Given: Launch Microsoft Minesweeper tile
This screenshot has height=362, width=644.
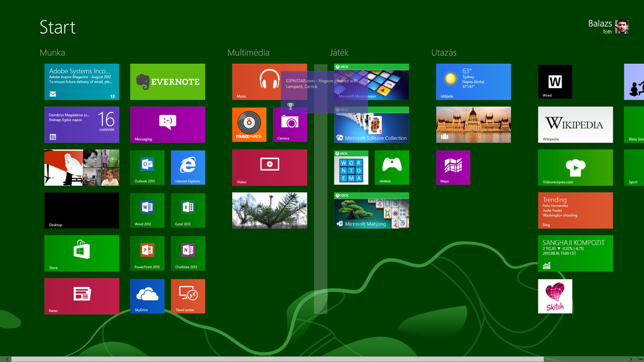Looking at the screenshot, I should (x=372, y=82).
